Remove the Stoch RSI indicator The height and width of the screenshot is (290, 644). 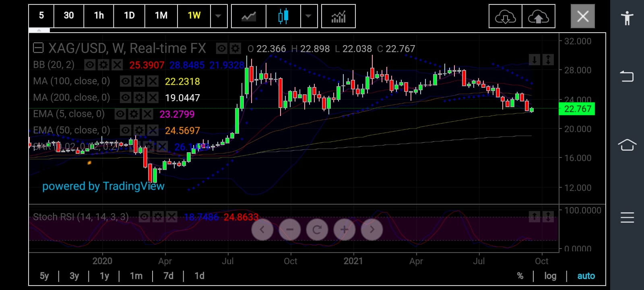[172, 217]
